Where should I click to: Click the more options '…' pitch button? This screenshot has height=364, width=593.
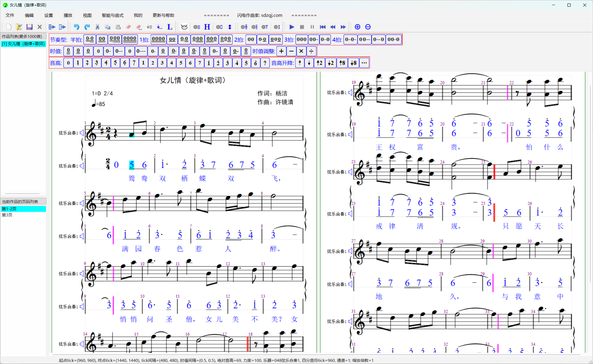(x=364, y=63)
